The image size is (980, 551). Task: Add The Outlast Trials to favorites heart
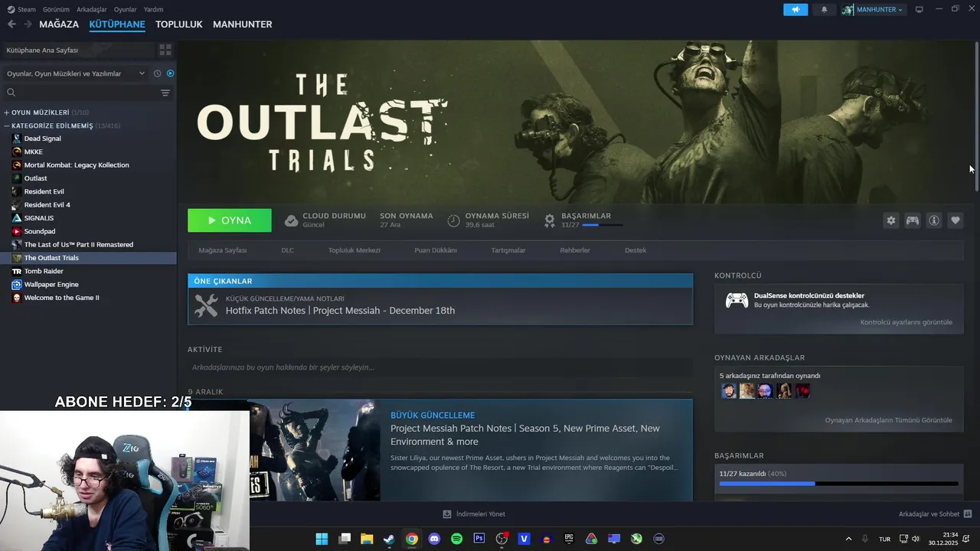click(x=955, y=220)
